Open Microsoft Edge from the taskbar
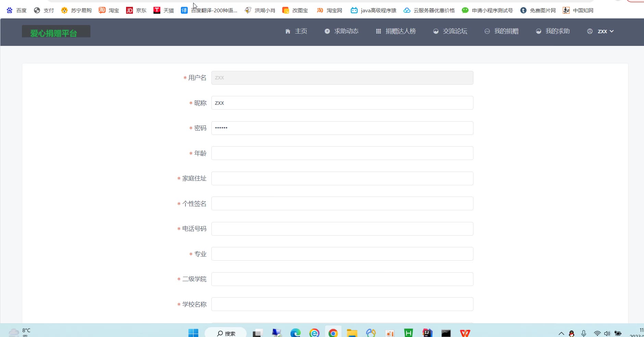Screen dimensions: 644x337 tap(295, 333)
